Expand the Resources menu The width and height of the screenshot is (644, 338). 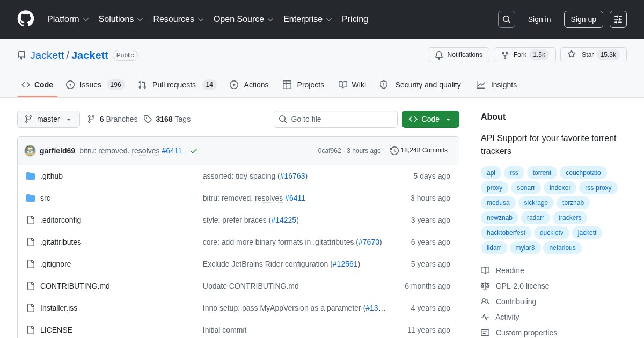pos(178,19)
